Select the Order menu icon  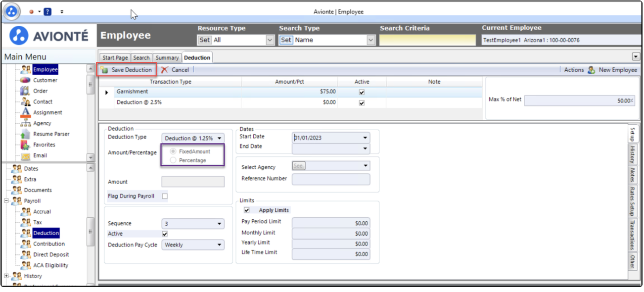click(25, 91)
